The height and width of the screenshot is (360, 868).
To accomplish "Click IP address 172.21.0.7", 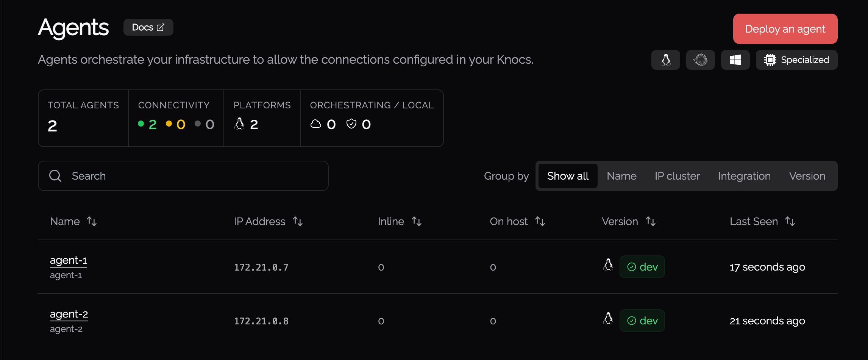I will (x=261, y=267).
